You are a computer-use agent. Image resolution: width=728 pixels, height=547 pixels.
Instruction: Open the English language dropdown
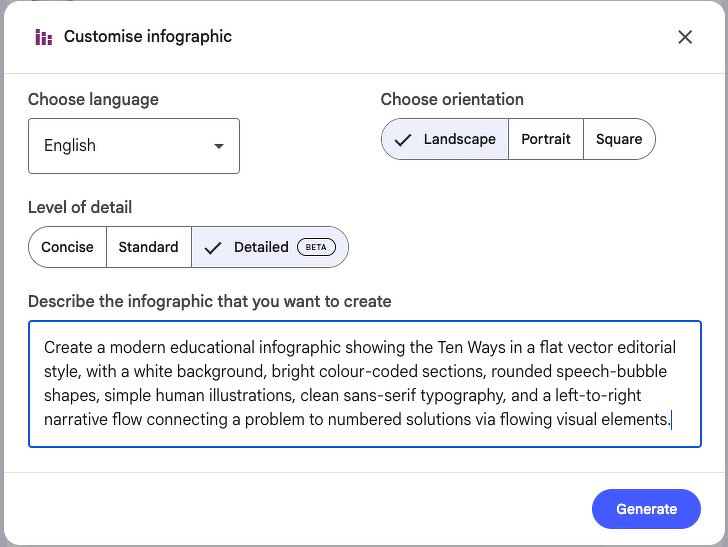point(134,146)
